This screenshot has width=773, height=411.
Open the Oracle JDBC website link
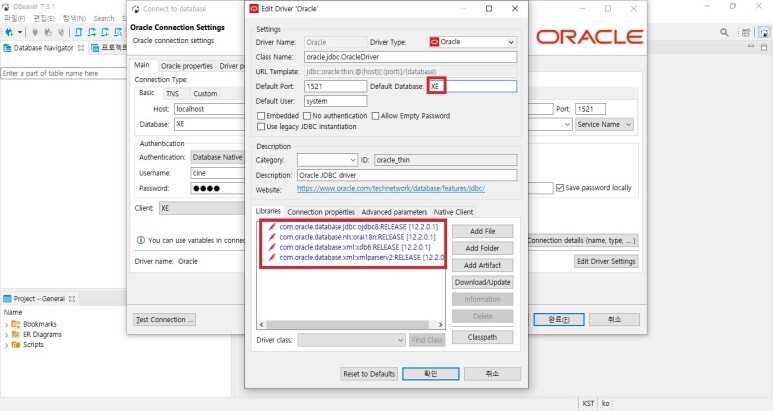[x=391, y=189]
